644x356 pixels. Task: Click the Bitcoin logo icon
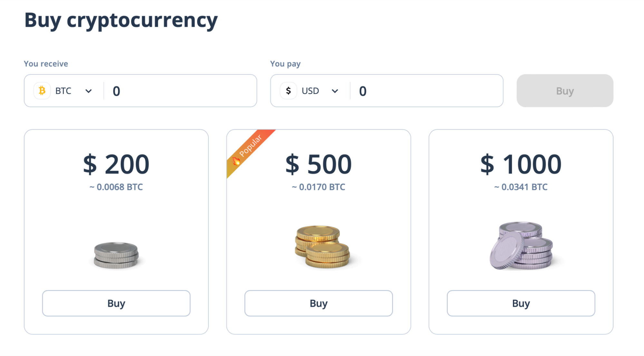[42, 91]
